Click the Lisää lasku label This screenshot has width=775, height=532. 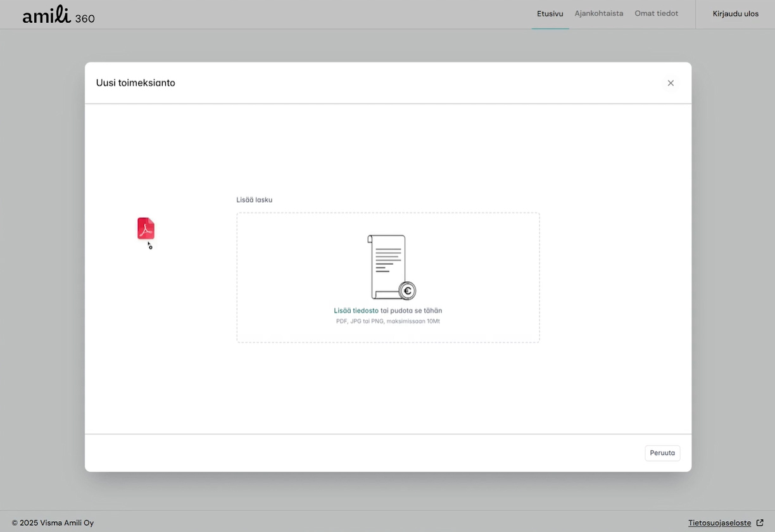tap(254, 200)
